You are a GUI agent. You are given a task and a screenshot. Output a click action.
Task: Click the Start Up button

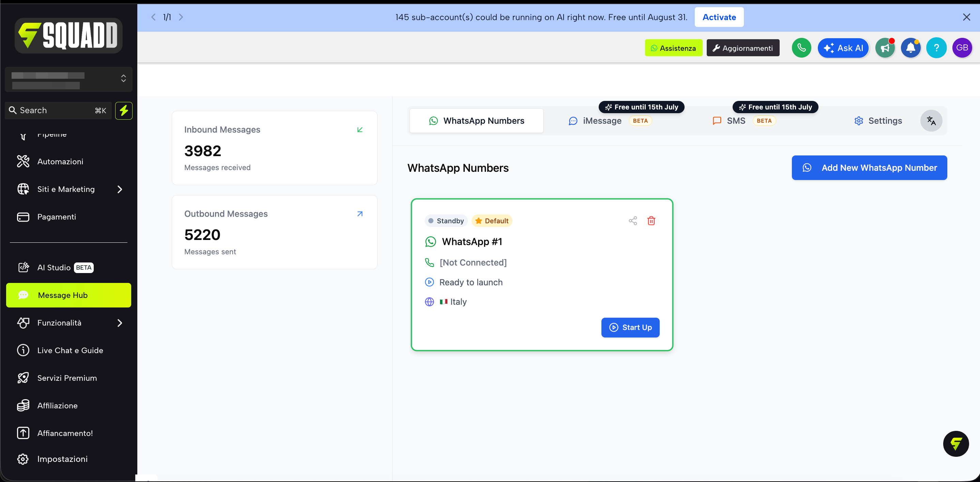[x=630, y=327]
